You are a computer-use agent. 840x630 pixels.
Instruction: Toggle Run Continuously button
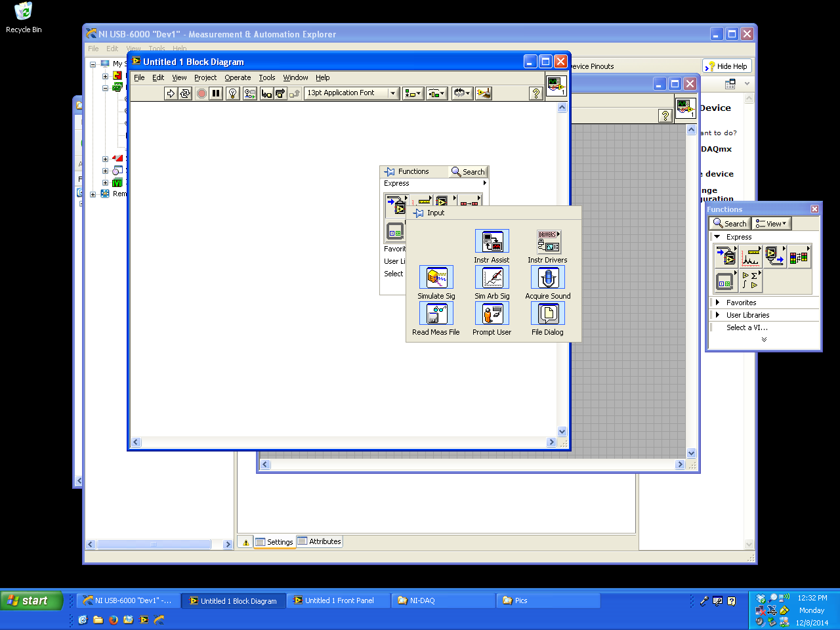[185, 93]
